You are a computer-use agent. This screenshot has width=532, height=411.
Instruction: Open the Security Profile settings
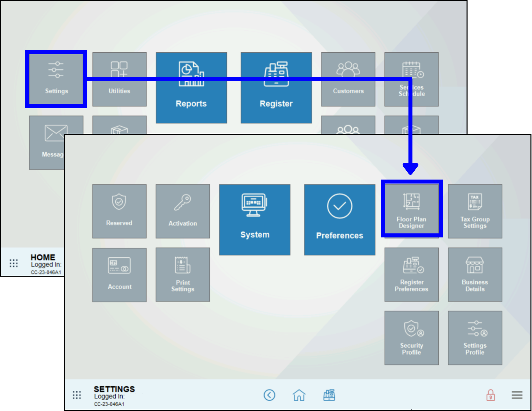[x=412, y=338]
